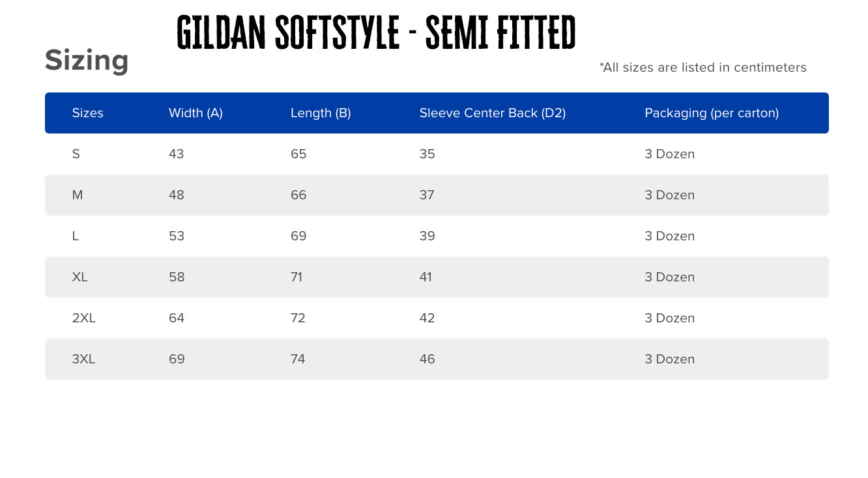Click the centimeters note text
This screenshot has width=868, height=478.
702,67
